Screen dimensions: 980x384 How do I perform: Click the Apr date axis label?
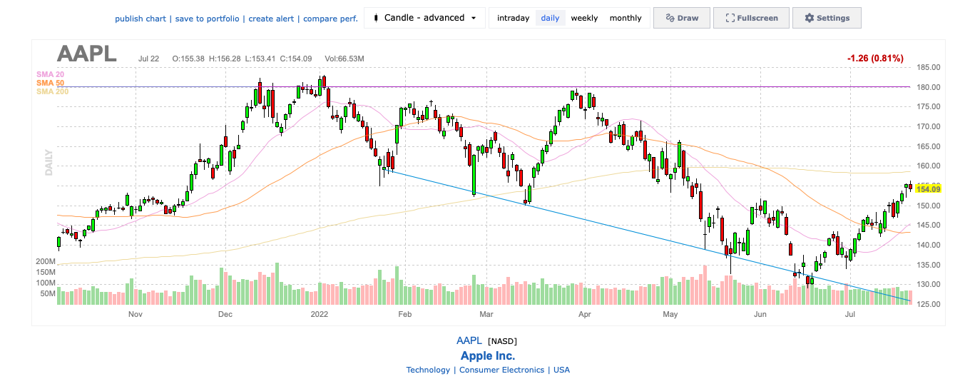click(585, 314)
